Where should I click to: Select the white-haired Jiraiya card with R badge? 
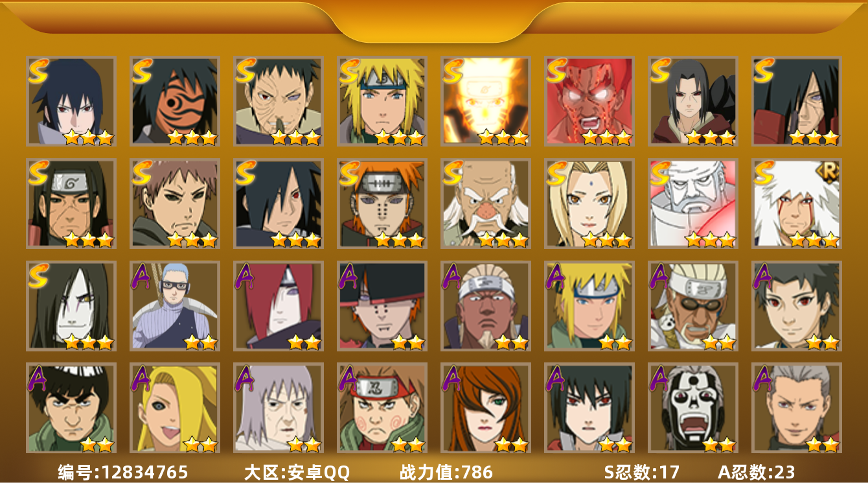click(x=796, y=203)
